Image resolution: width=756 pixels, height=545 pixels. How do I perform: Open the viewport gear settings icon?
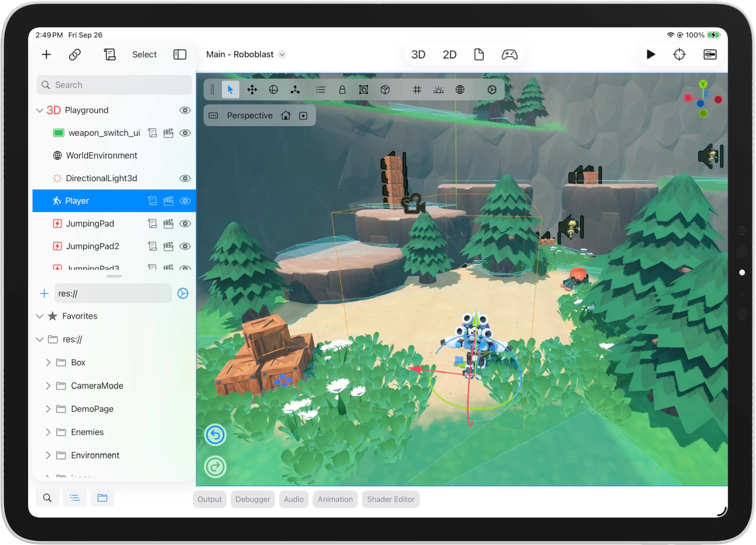click(x=491, y=90)
